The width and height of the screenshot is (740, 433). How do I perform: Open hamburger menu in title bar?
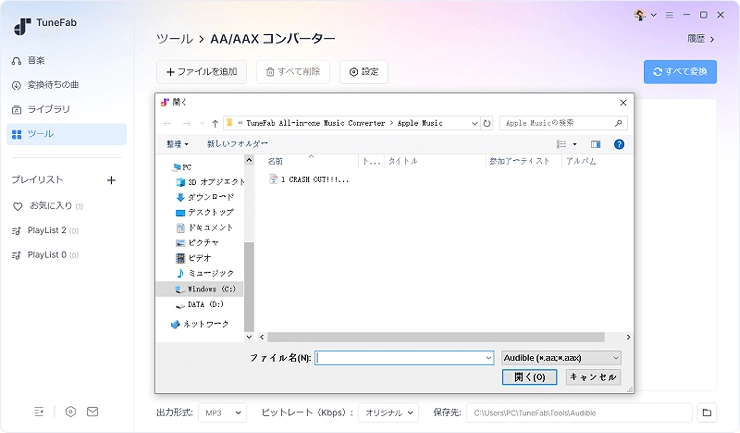click(669, 15)
